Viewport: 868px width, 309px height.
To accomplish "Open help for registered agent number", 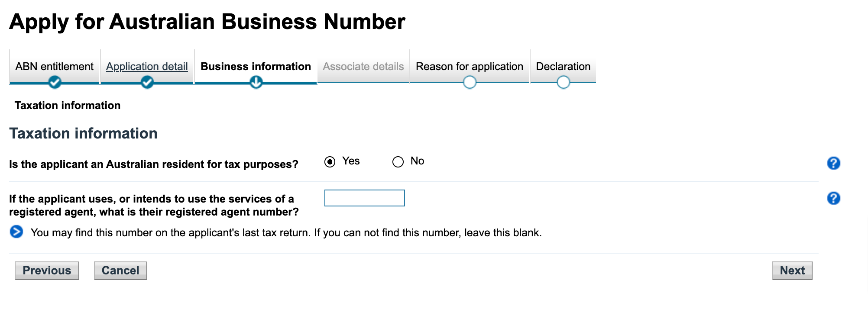I will point(833,198).
